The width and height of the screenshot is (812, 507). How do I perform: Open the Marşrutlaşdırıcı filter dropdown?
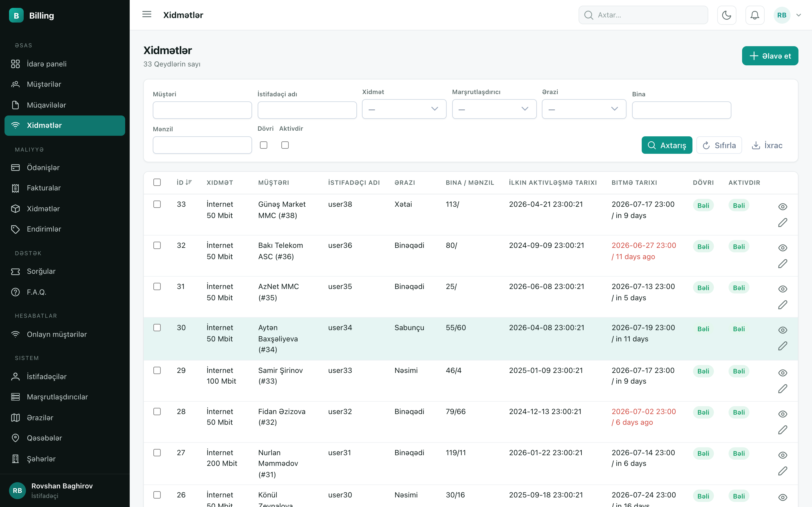[x=494, y=109]
